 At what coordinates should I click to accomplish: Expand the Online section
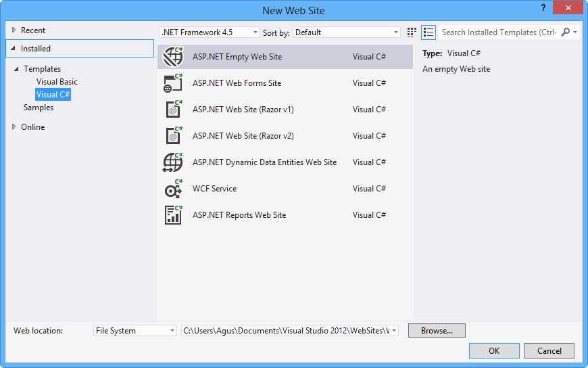pos(14,127)
